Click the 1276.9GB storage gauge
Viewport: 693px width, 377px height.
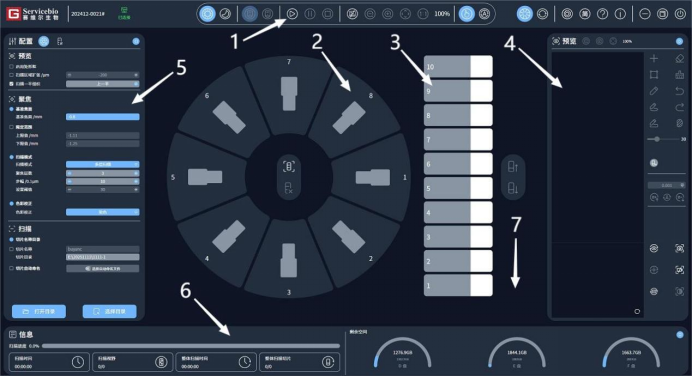pos(402,353)
